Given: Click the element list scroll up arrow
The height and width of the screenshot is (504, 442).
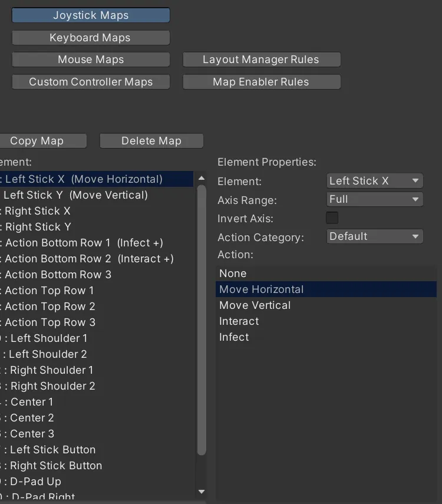Looking at the screenshot, I should point(202,178).
